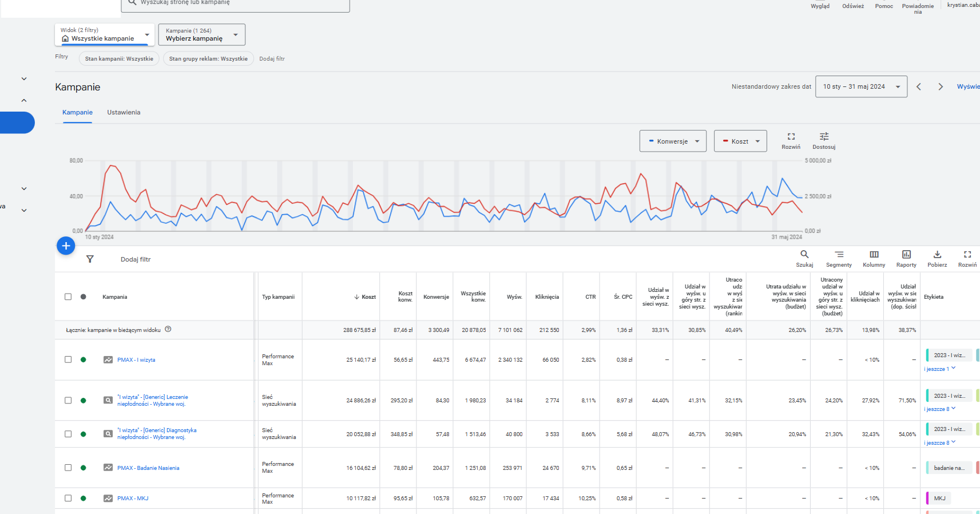
Task: Click Dodaj filtr next to the filter chips
Action: click(272, 58)
